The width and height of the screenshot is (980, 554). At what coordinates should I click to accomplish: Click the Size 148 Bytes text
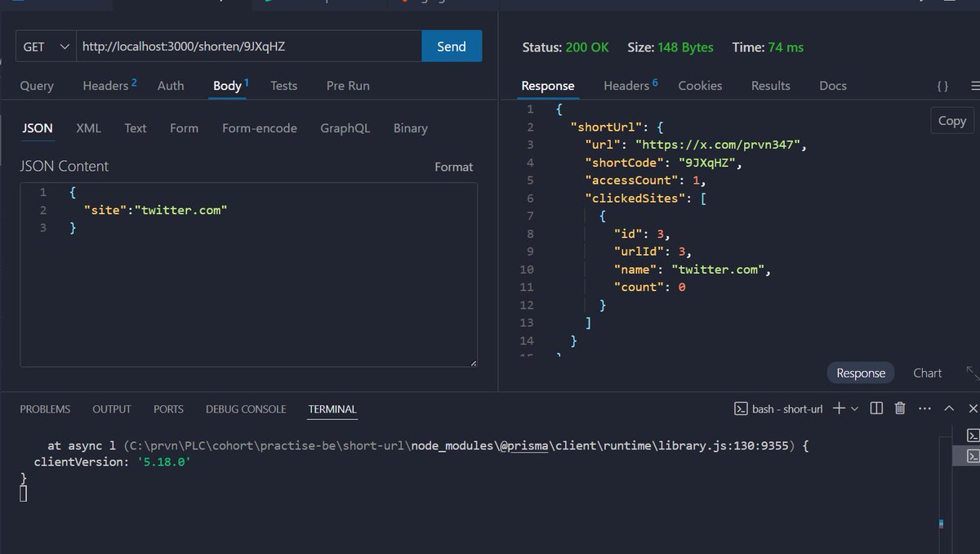tap(670, 47)
